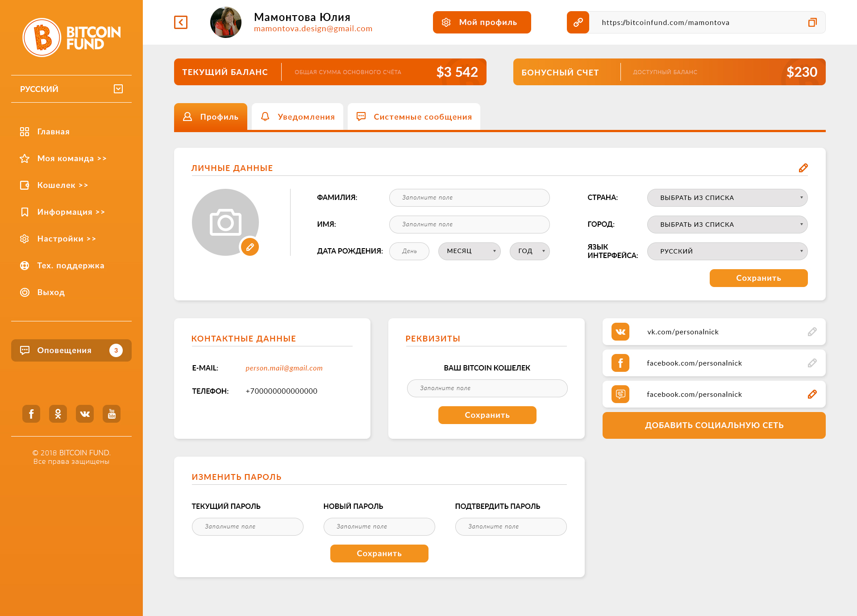Open the Город dropdown list

pyautogui.click(x=727, y=225)
